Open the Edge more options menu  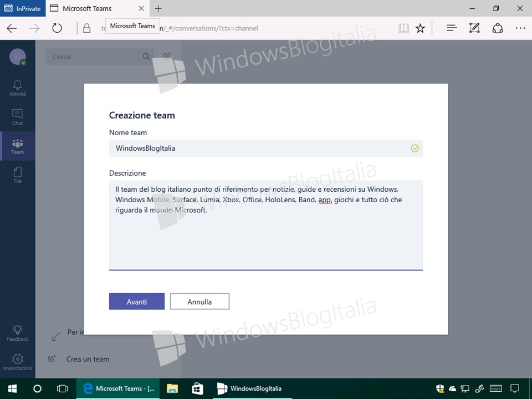[x=520, y=28]
